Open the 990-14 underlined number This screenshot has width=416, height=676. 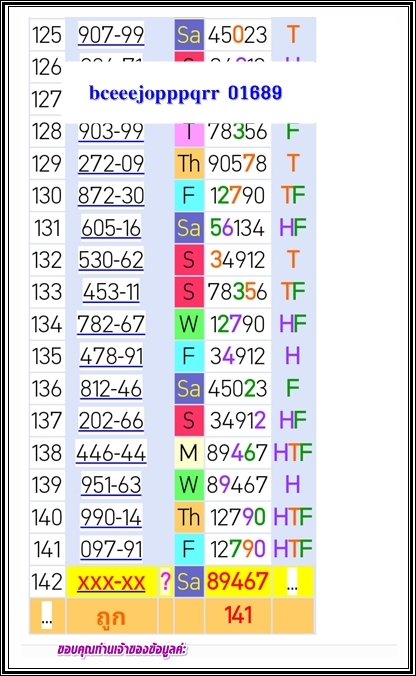(111, 517)
